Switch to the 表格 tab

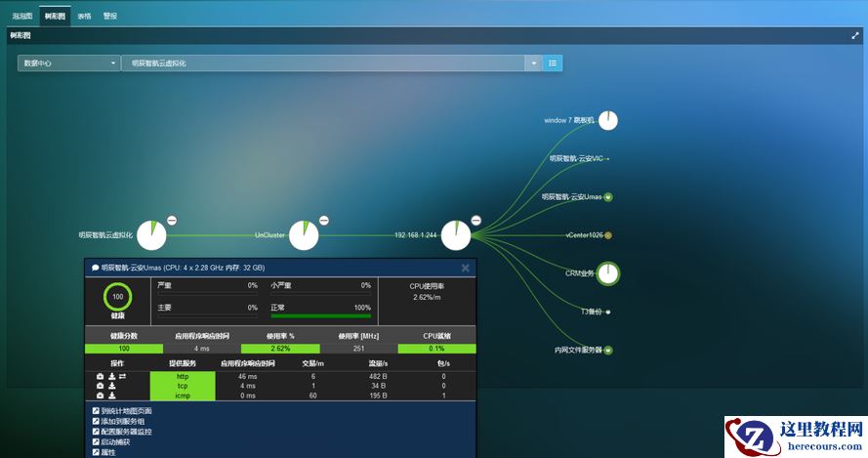point(84,16)
